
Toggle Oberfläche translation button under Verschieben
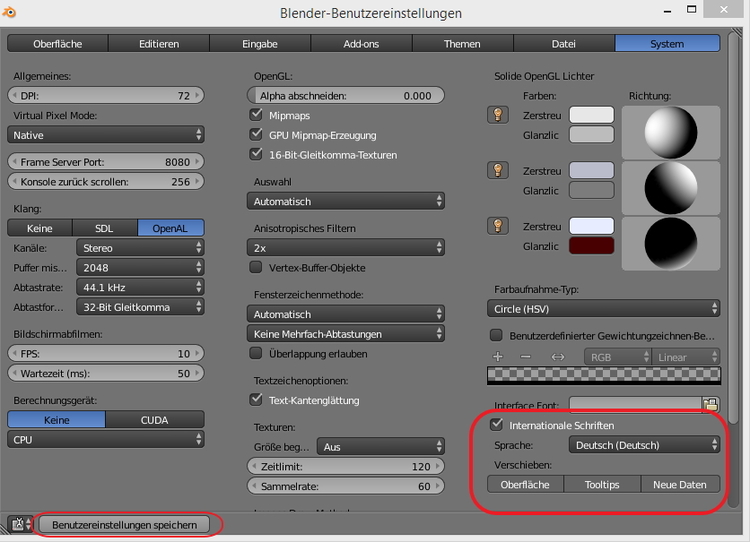525,484
